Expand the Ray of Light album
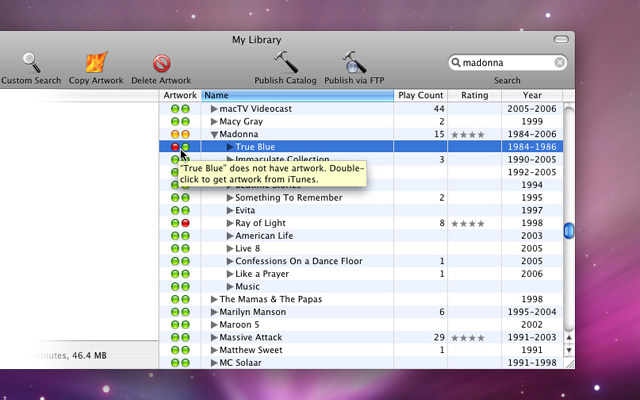 coord(230,224)
